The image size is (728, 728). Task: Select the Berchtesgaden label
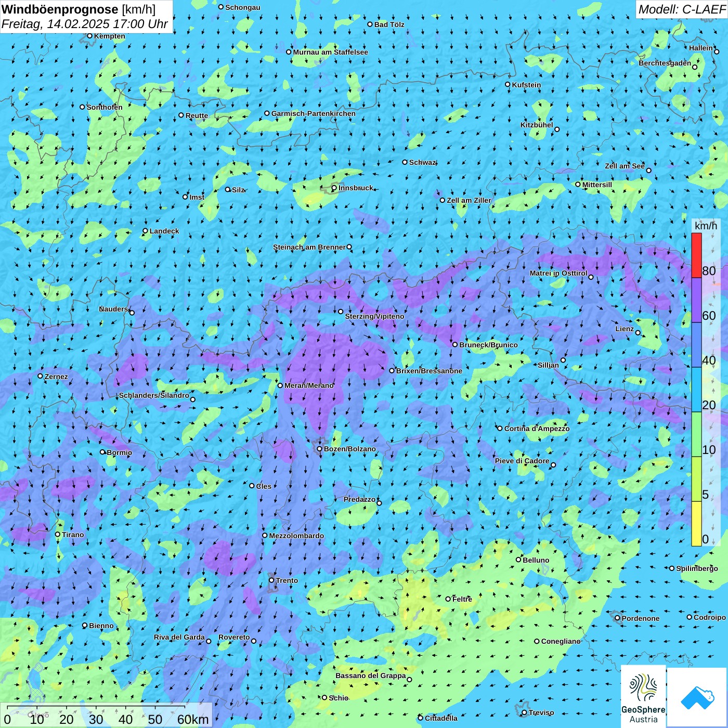[x=665, y=63]
